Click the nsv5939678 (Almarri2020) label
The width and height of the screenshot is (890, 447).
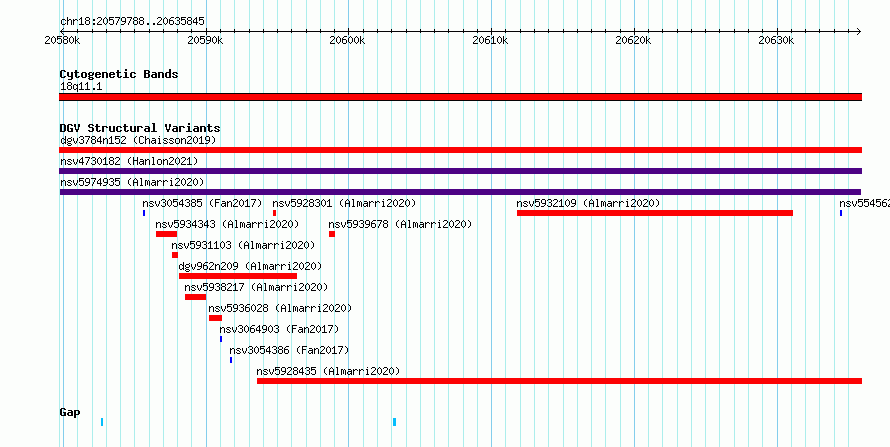click(400, 224)
